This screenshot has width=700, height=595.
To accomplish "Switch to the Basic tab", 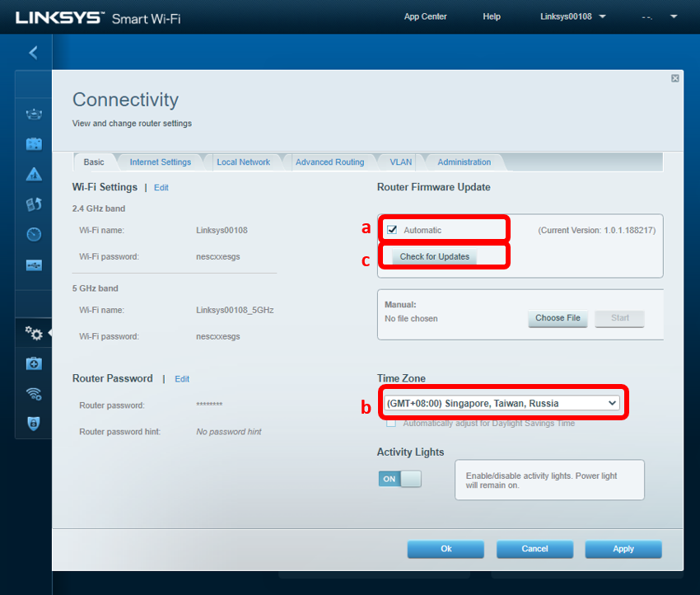I will point(94,162).
